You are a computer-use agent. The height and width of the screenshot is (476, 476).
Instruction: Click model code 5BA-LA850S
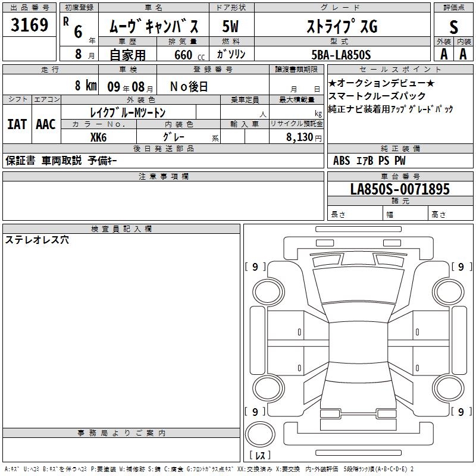point(341,55)
